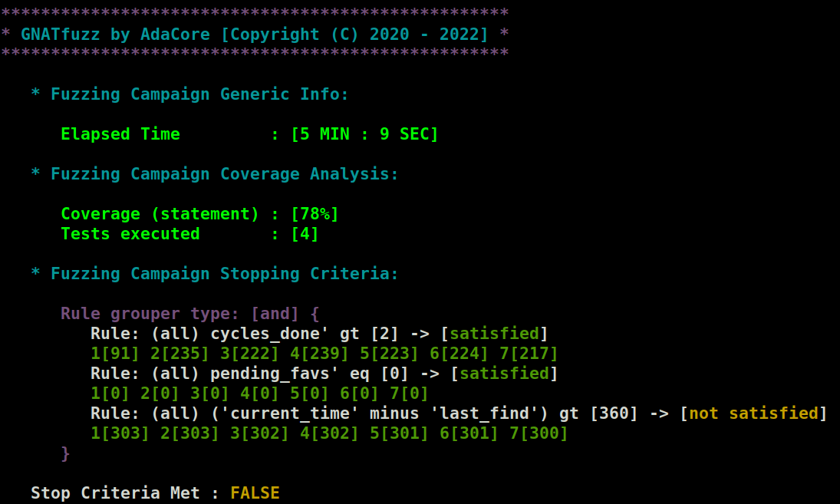
Task: Click the '7[0]' pending favs value
Action: pyautogui.click(x=409, y=394)
